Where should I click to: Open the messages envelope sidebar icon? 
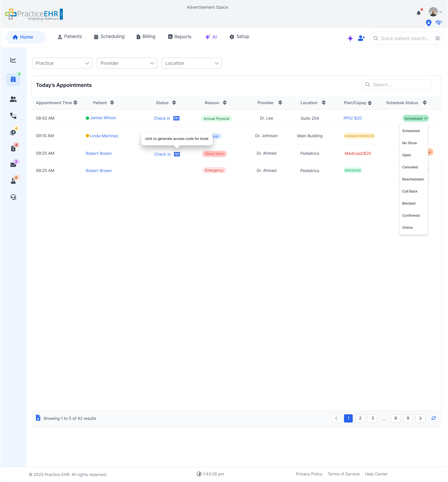tap(13, 165)
